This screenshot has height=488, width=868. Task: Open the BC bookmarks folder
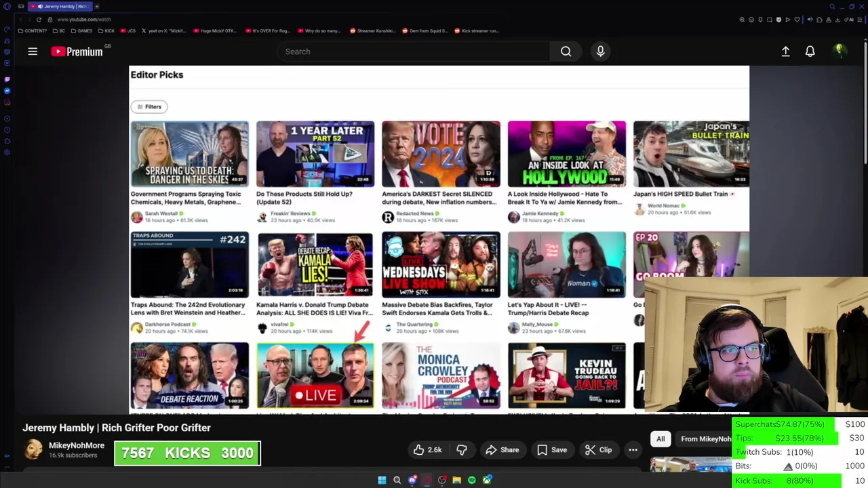click(60, 30)
